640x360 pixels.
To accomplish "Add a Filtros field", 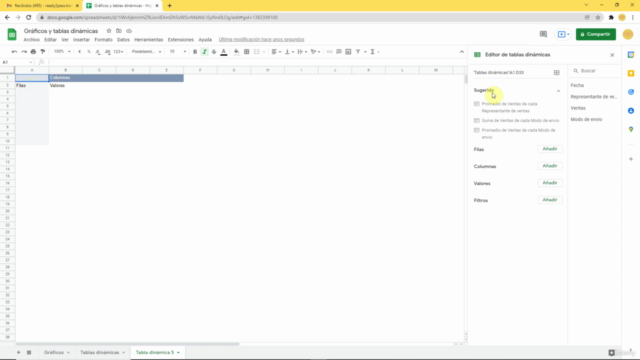I will click(550, 200).
